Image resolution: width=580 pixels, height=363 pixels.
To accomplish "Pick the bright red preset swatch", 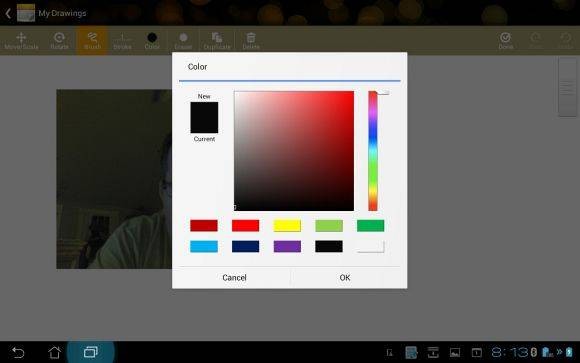I will point(246,225).
